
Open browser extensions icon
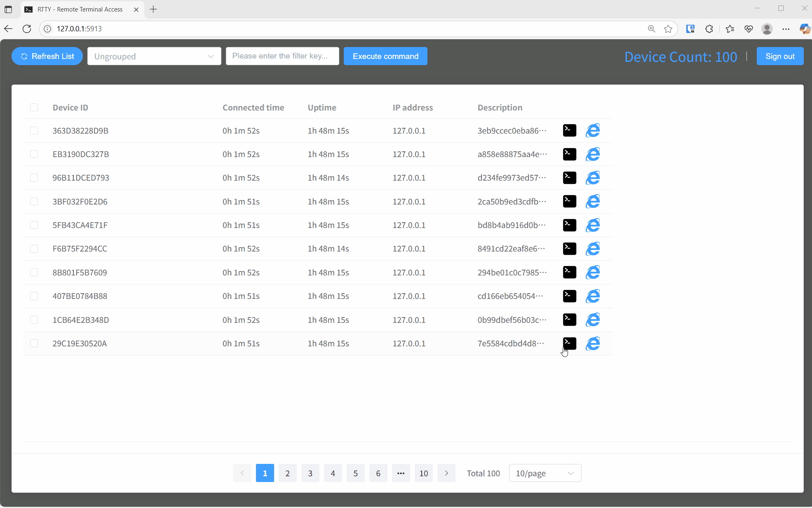709,29
